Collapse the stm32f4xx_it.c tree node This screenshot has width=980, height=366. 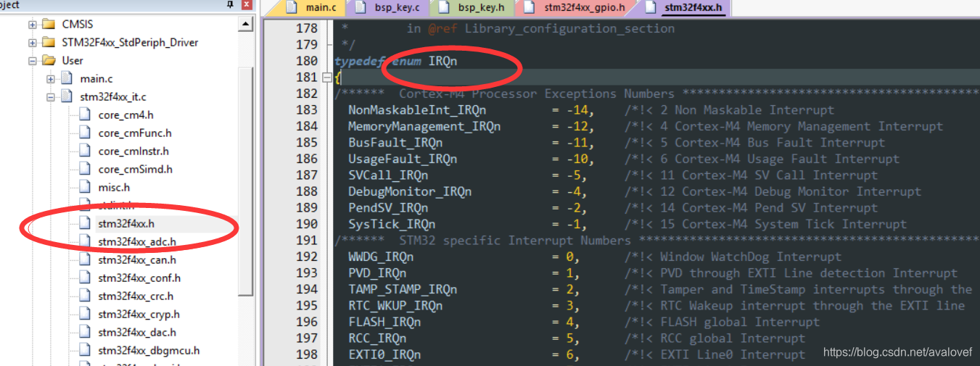click(51, 97)
